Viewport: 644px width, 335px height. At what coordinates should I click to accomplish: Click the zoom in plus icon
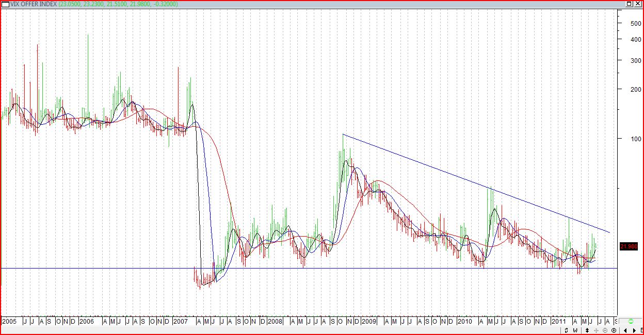(614, 330)
